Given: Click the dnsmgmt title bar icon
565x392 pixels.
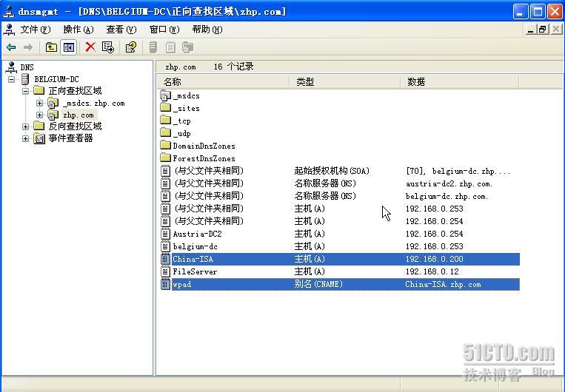Looking at the screenshot, I should 9,12.
